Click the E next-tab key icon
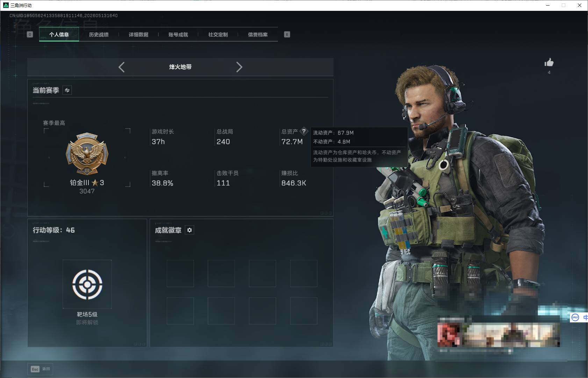The image size is (588, 378). 287,34
